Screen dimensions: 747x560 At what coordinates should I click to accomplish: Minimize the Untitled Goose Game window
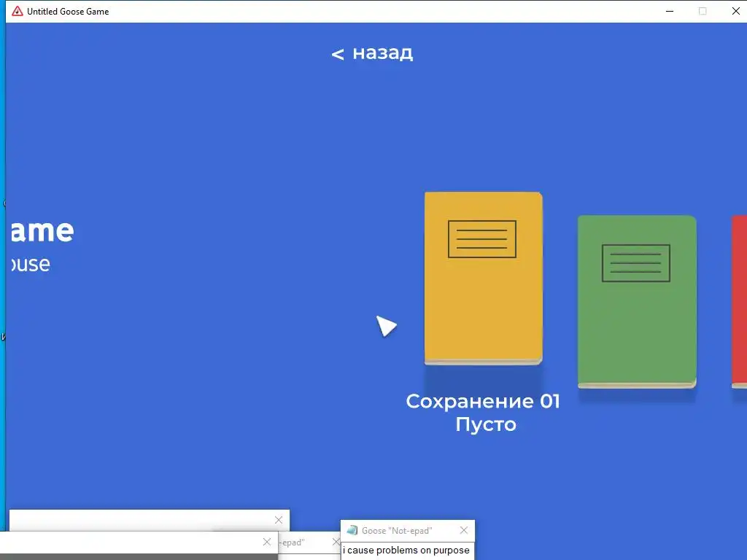click(x=670, y=11)
